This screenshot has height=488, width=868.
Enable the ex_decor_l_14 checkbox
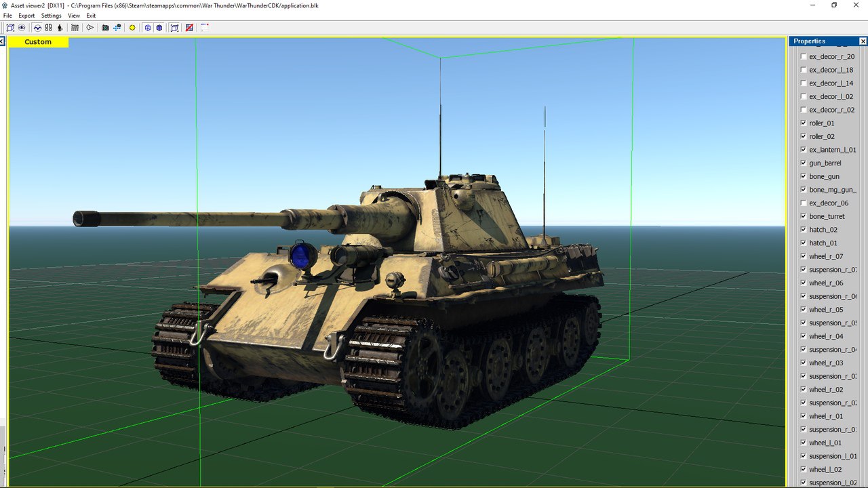tap(804, 83)
